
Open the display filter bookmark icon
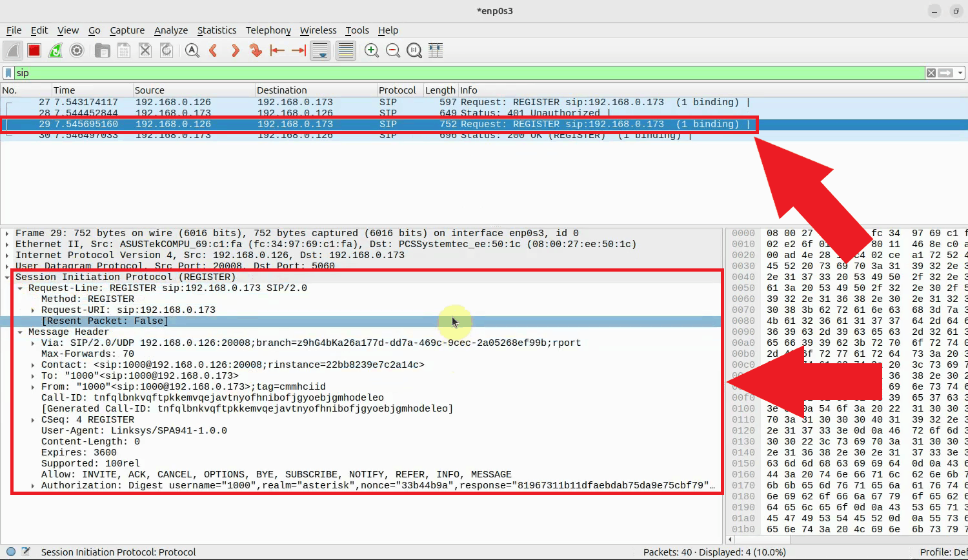pos(8,73)
